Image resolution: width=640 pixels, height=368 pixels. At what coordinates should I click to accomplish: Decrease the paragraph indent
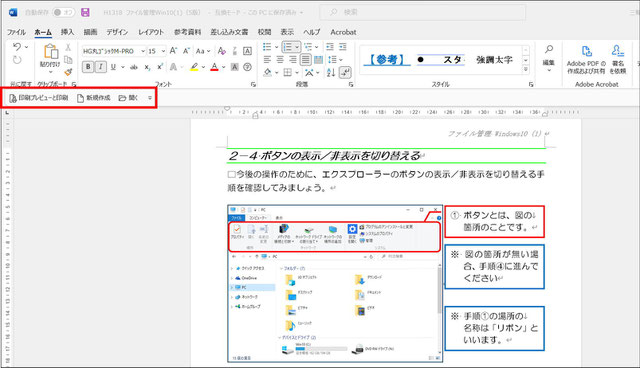[330, 47]
